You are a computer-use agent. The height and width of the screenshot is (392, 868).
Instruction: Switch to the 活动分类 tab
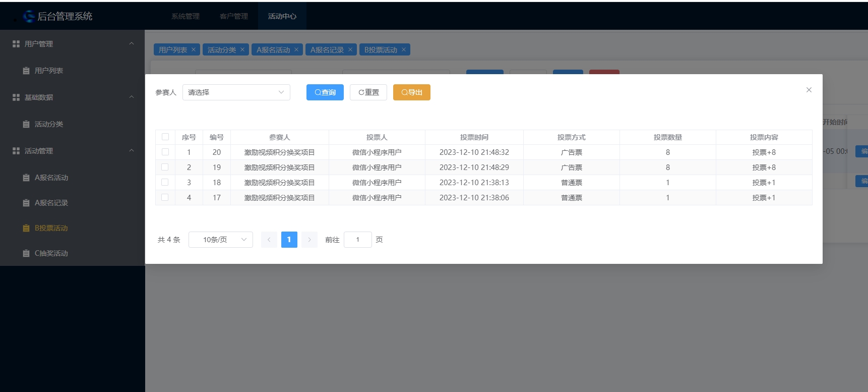[221, 50]
